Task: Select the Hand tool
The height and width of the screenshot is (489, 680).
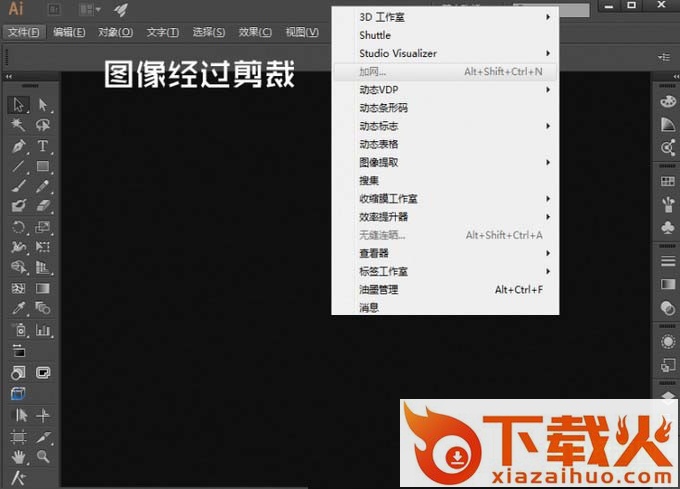Action: click(19, 456)
